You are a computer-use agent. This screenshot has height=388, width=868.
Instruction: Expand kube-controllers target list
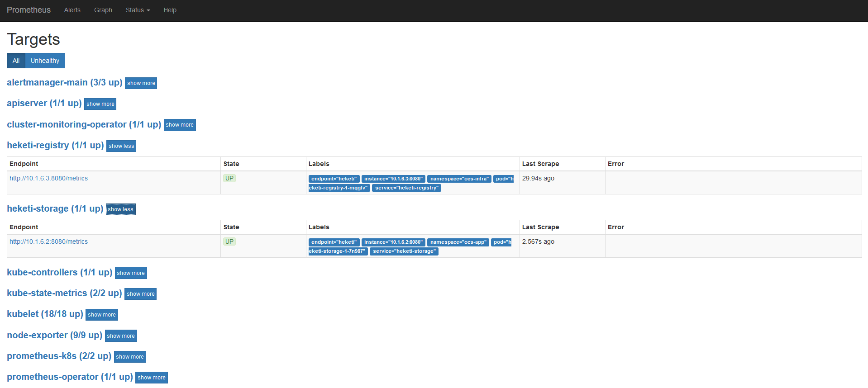[x=130, y=273]
